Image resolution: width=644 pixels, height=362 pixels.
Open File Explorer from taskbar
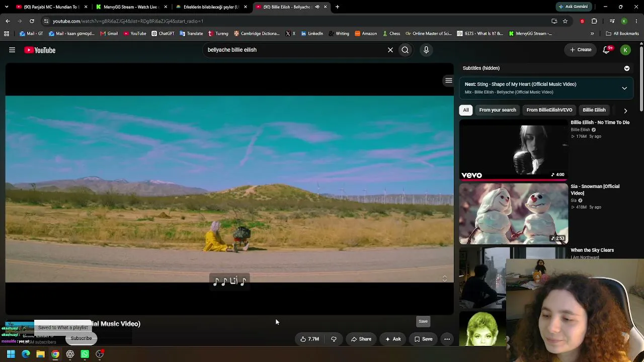[40, 354]
